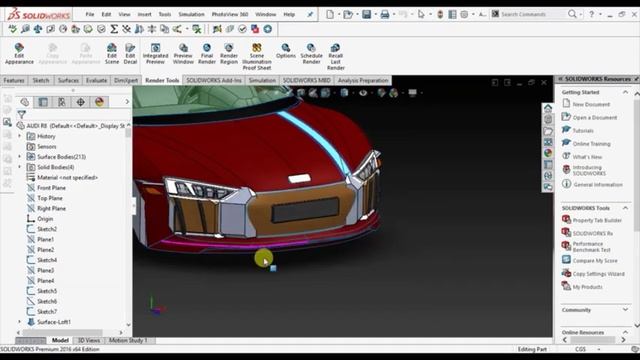This screenshot has height=360, width=640.
Task: Click the Home icon in task pane
Action: click(548, 108)
